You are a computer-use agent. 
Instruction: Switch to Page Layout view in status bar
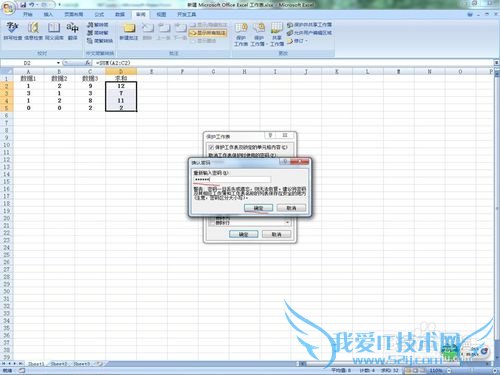coord(415,371)
